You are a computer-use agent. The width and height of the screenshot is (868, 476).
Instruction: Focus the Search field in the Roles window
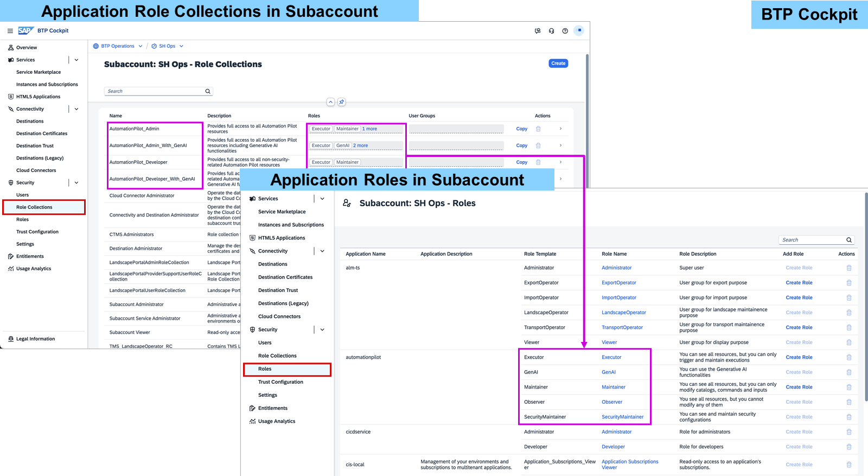(816, 240)
